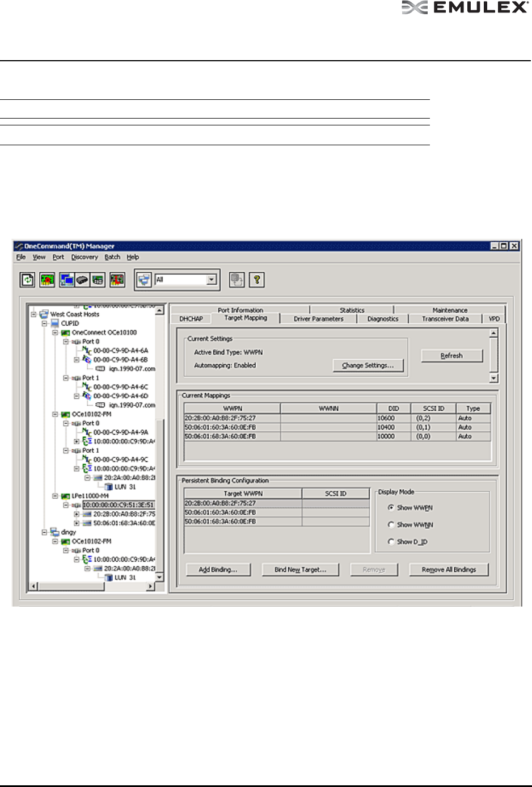Switch to the Driver Parameters tab
Screen dimensions: 532x787
coord(318,319)
